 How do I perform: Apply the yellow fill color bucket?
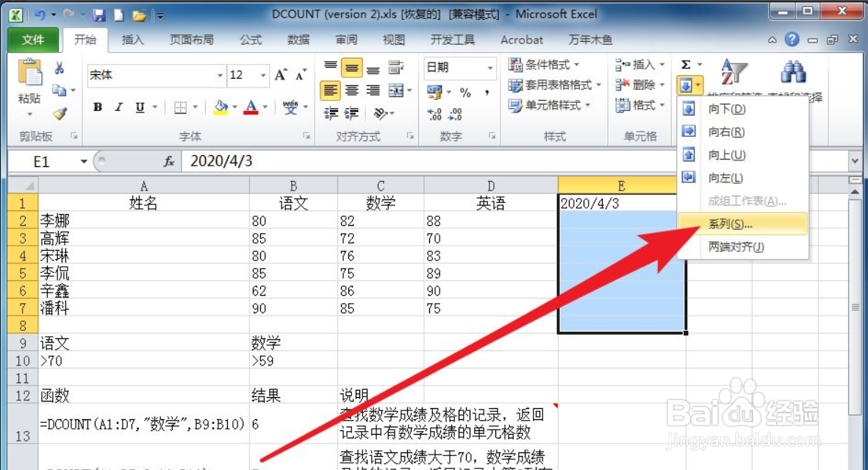(x=221, y=107)
